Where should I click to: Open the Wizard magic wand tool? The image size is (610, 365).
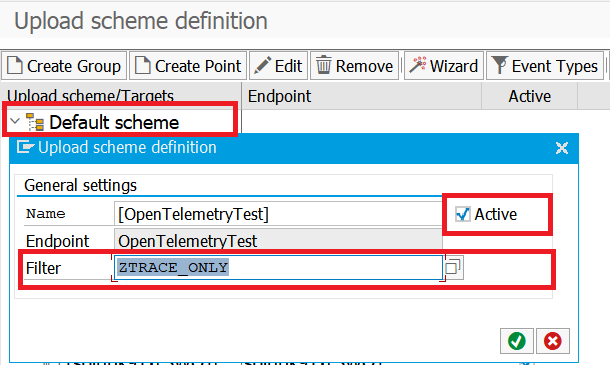(444, 66)
